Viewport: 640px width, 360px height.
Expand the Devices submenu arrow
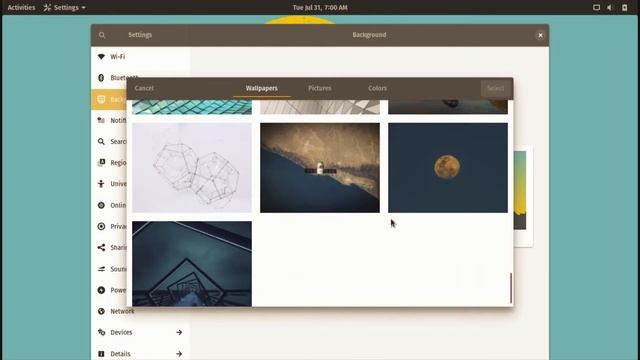(179, 332)
